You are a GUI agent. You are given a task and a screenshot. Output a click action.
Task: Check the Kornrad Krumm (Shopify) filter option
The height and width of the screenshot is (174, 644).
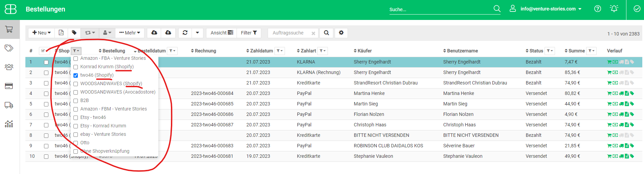pyautogui.click(x=76, y=67)
